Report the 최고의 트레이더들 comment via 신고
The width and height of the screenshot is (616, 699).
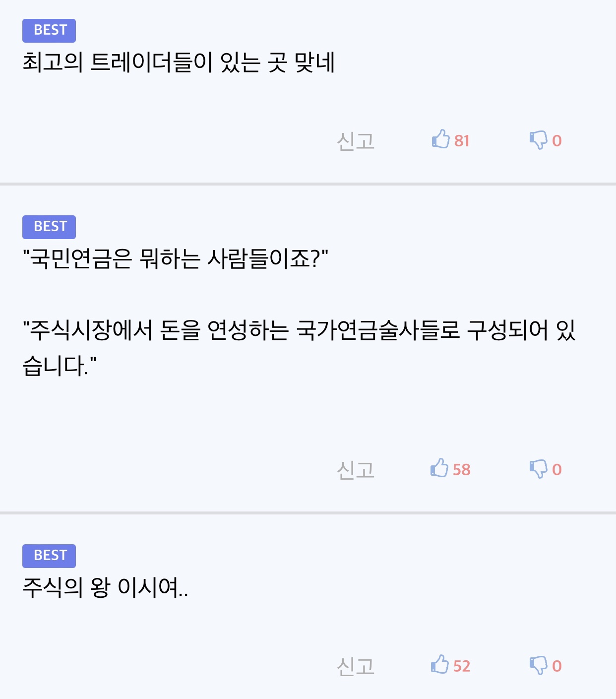(x=355, y=141)
